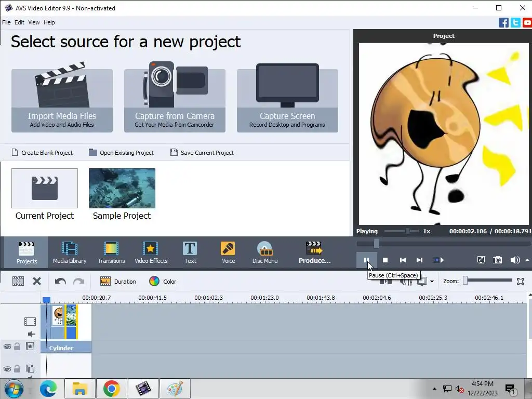532x399 pixels.
Task: Show hidden system tray icons
Action: [434, 389]
